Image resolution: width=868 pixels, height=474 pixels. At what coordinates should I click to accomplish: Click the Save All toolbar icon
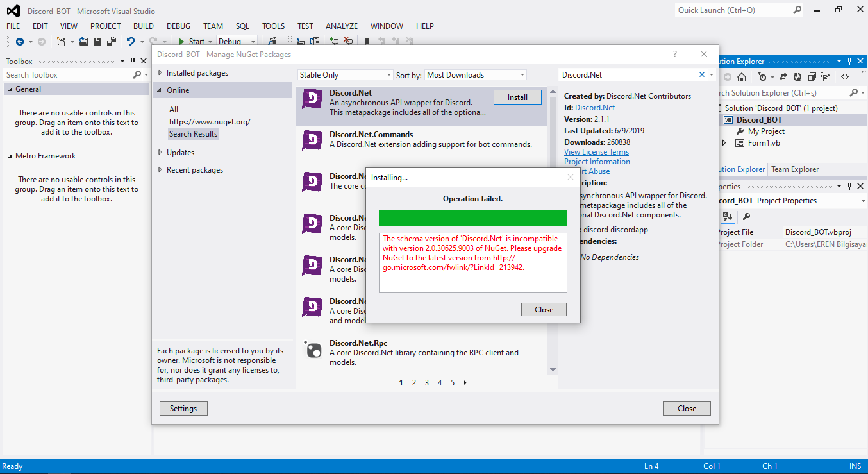click(x=112, y=42)
